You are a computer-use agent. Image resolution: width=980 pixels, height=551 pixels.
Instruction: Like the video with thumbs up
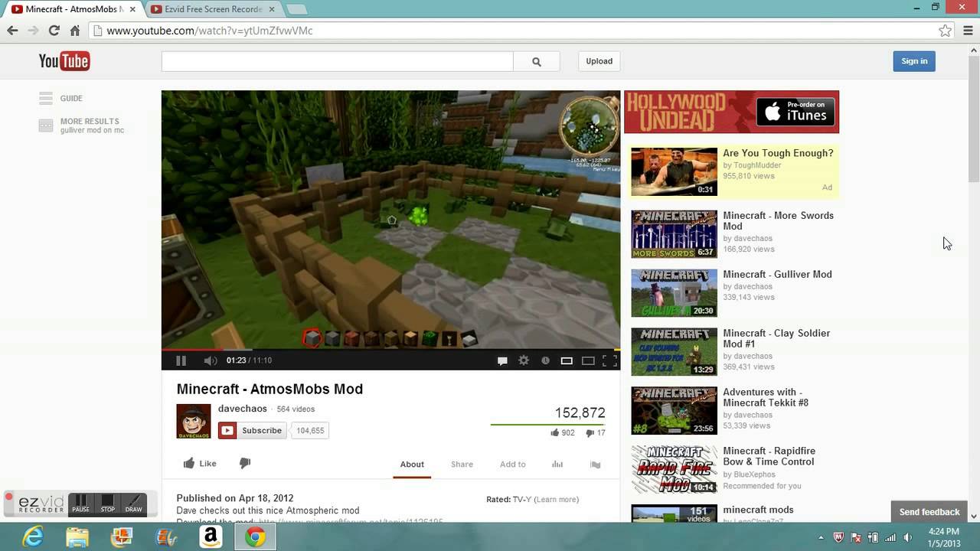coord(200,464)
